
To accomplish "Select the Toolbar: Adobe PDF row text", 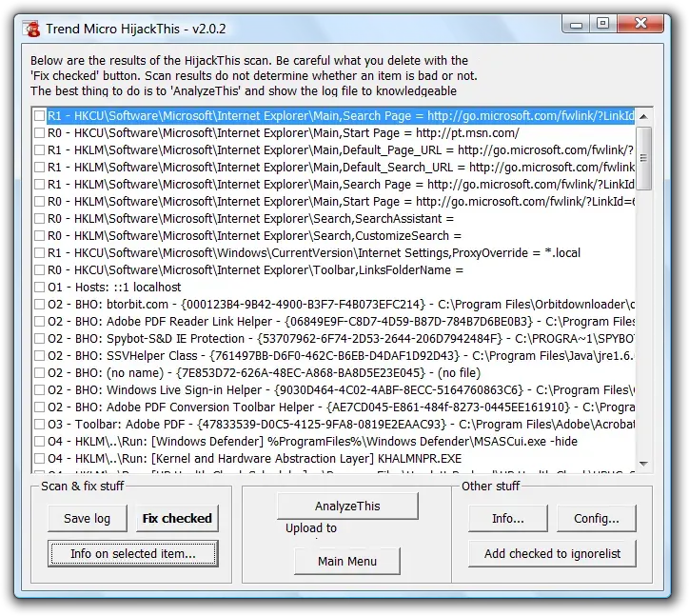I will click(341, 425).
